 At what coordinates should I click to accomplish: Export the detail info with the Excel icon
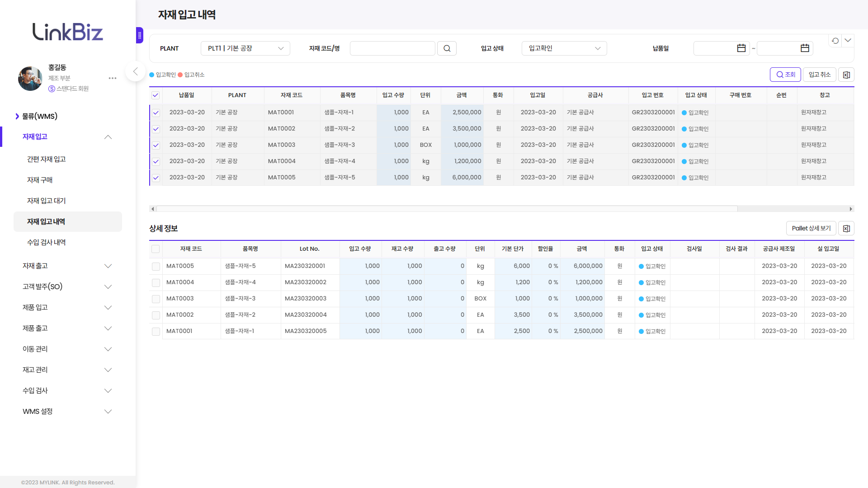point(846,229)
